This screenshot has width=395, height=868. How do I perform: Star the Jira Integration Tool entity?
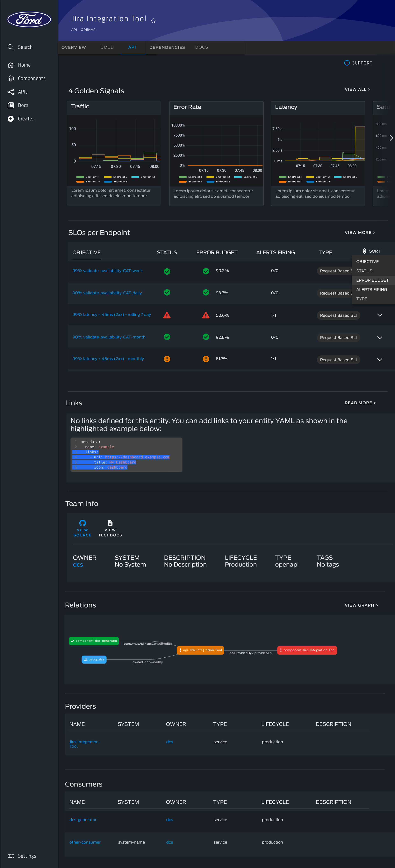coord(153,21)
